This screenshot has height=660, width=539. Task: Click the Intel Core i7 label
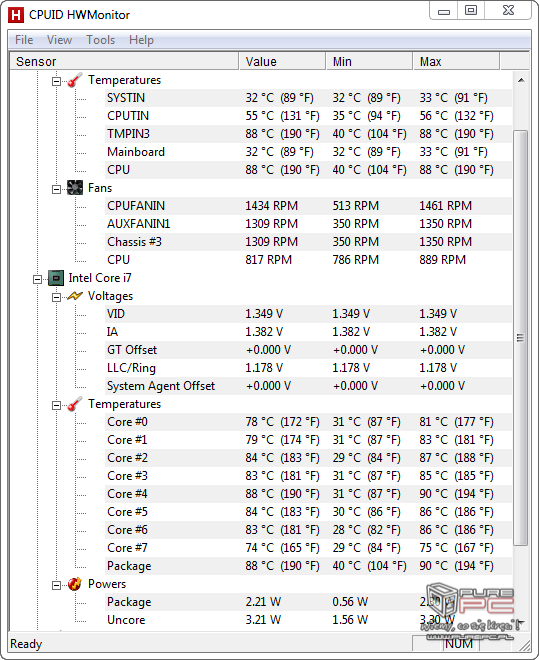(100, 278)
